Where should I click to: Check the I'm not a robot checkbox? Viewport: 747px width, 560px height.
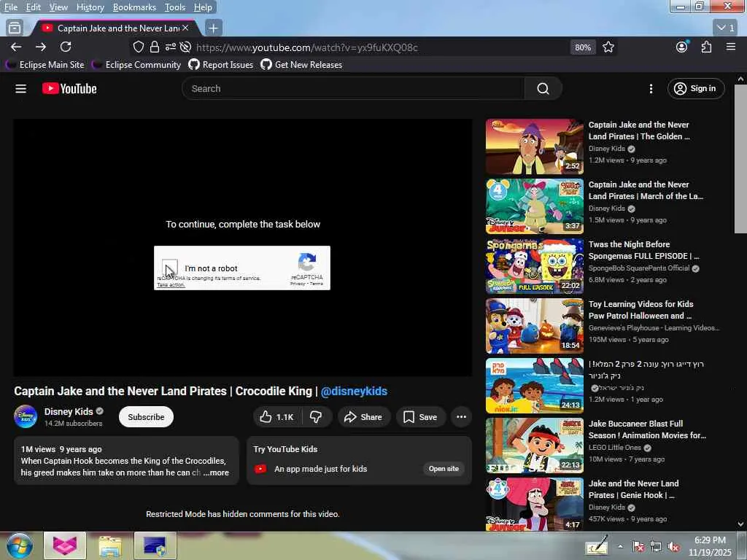point(169,268)
